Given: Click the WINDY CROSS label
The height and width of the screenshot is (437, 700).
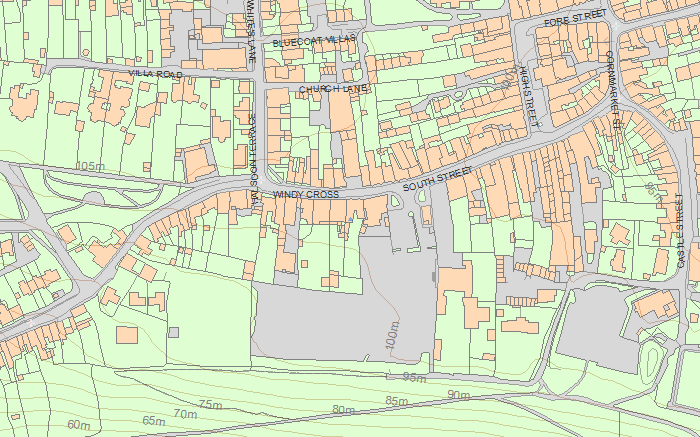Looking at the screenshot, I should (x=306, y=195).
